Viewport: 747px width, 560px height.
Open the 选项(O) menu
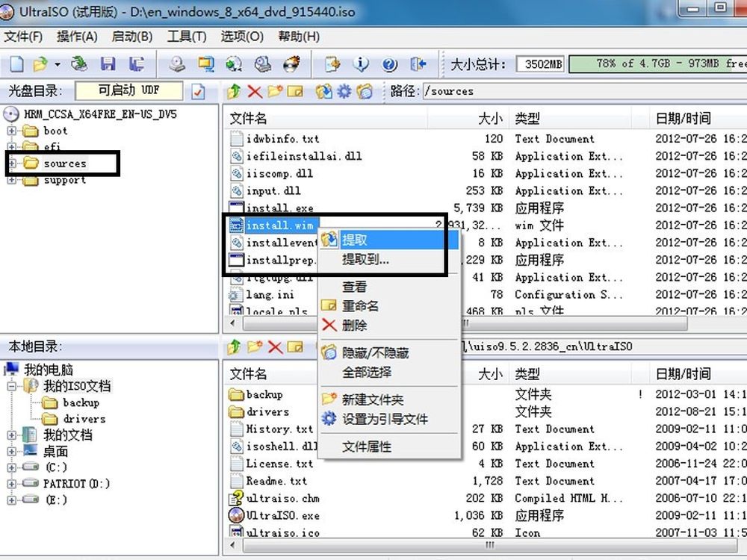tap(242, 37)
